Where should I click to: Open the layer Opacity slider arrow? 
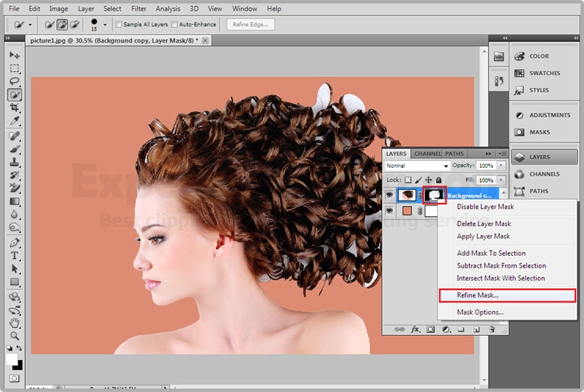pos(502,166)
